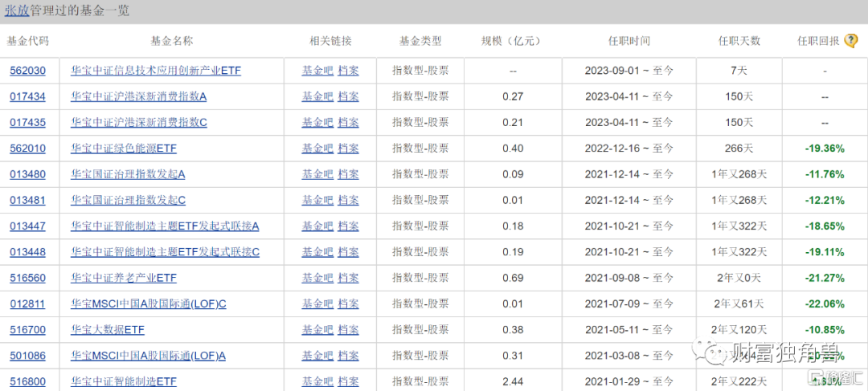Select the -19.36% return value
Image resolution: width=868 pixels, height=391 pixels.
point(825,149)
